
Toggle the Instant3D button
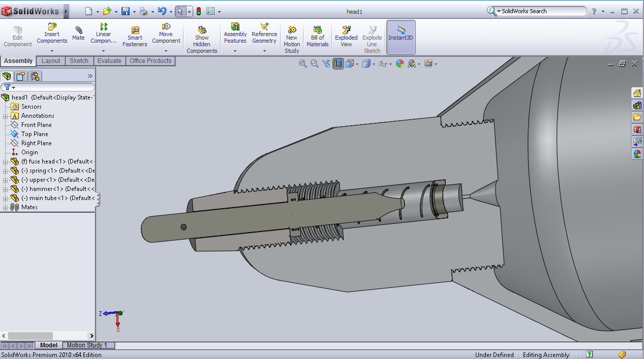pos(401,37)
